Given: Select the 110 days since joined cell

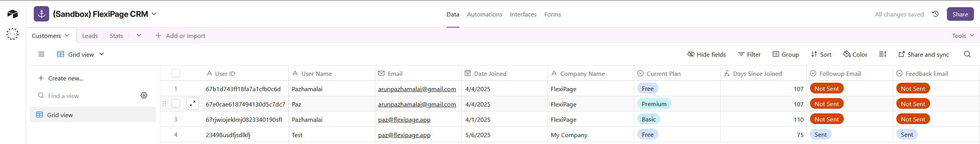Looking at the screenshot, I should click(x=764, y=119).
